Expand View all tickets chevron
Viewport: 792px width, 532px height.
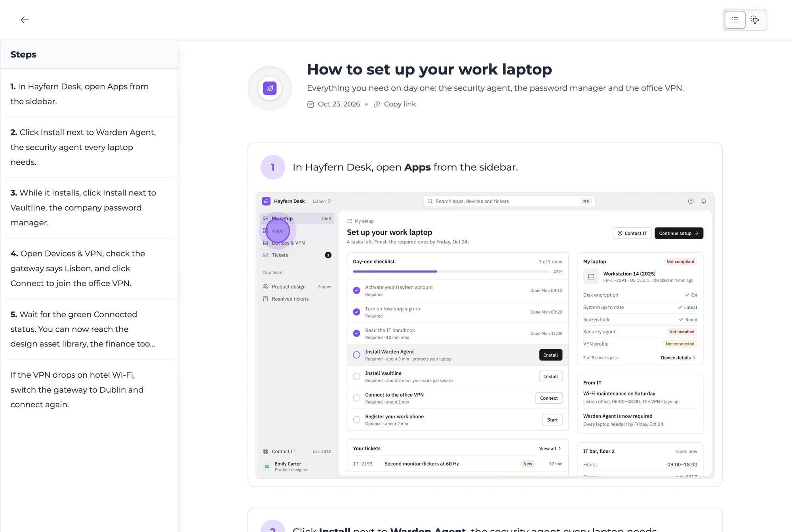pos(560,448)
